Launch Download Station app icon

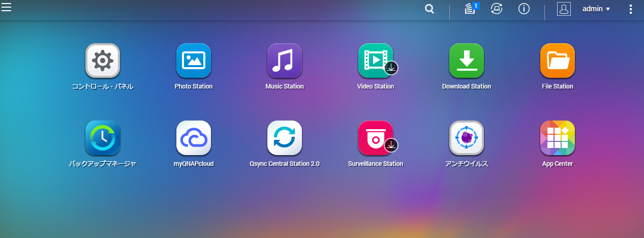point(467,61)
